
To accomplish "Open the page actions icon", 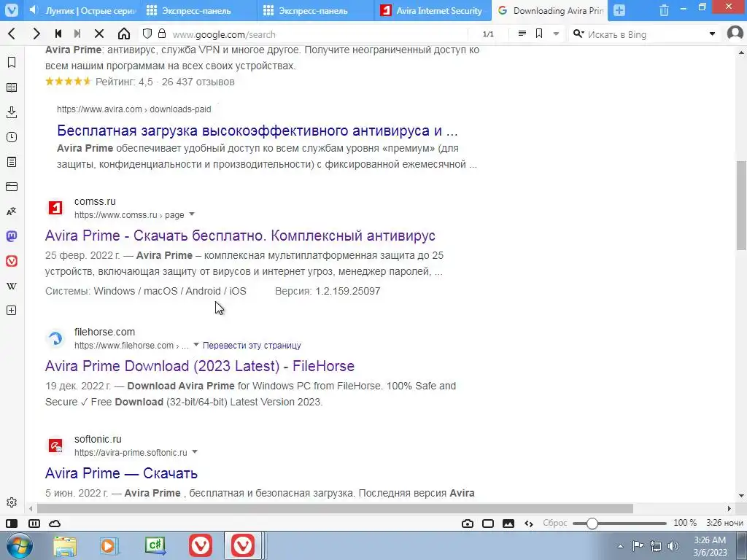I will (x=529, y=524).
